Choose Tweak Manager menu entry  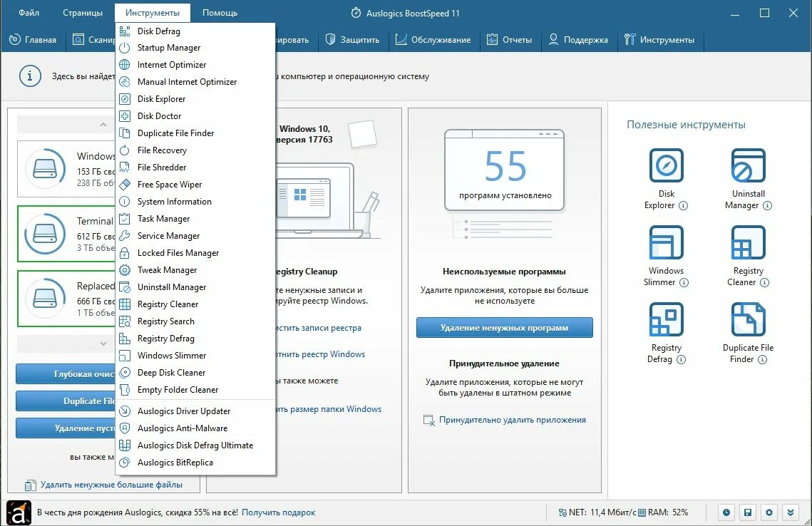(x=195, y=269)
